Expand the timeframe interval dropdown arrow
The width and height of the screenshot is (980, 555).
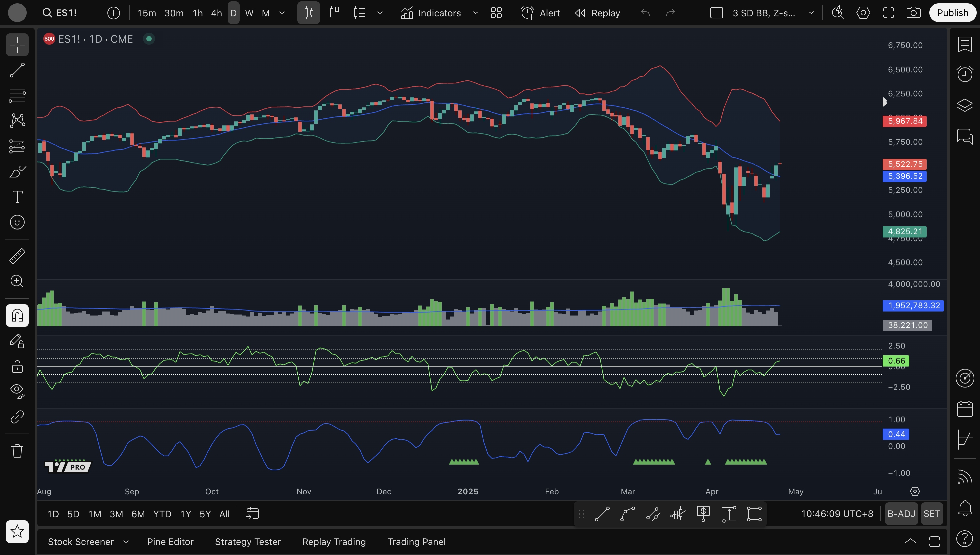pos(282,13)
